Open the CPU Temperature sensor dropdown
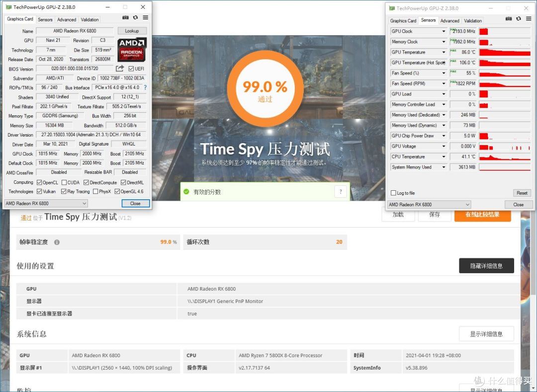The height and width of the screenshot is (392, 537). tap(444, 157)
